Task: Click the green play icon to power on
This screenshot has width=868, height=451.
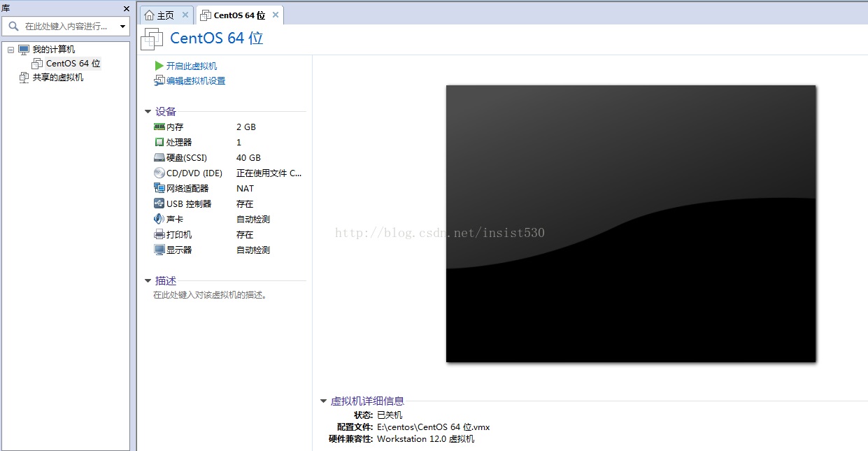Action: point(159,66)
